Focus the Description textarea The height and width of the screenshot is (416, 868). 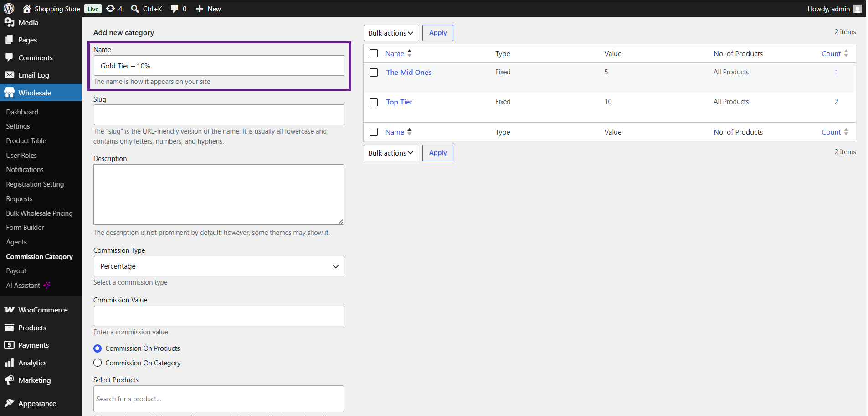pyautogui.click(x=219, y=195)
